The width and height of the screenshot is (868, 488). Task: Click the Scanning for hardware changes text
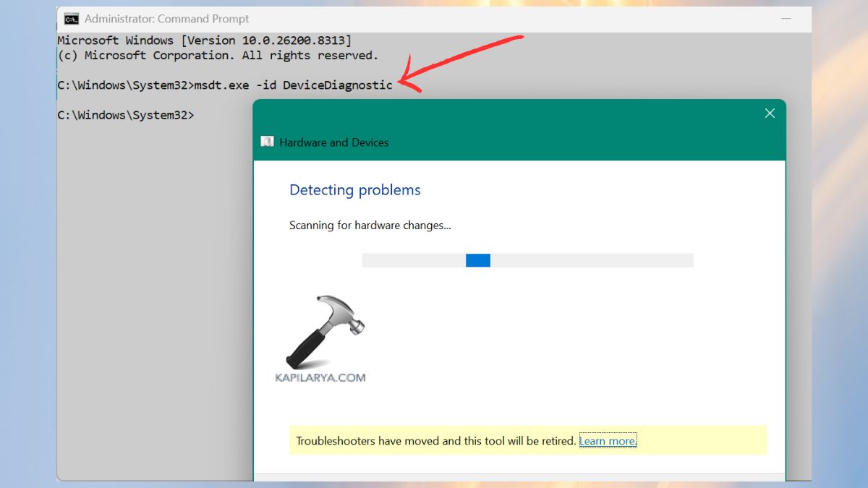coord(370,225)
